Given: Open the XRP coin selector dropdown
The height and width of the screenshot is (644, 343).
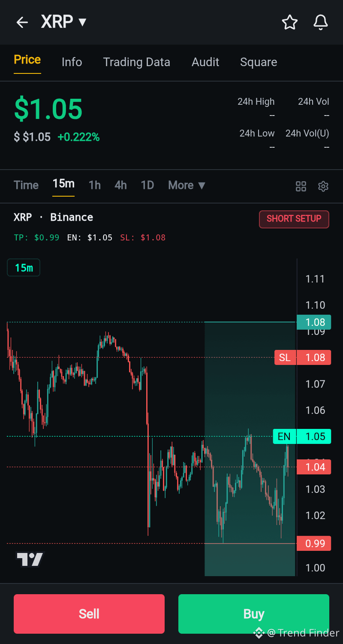Looking at the screenshot, I should (x=64, y=21).
